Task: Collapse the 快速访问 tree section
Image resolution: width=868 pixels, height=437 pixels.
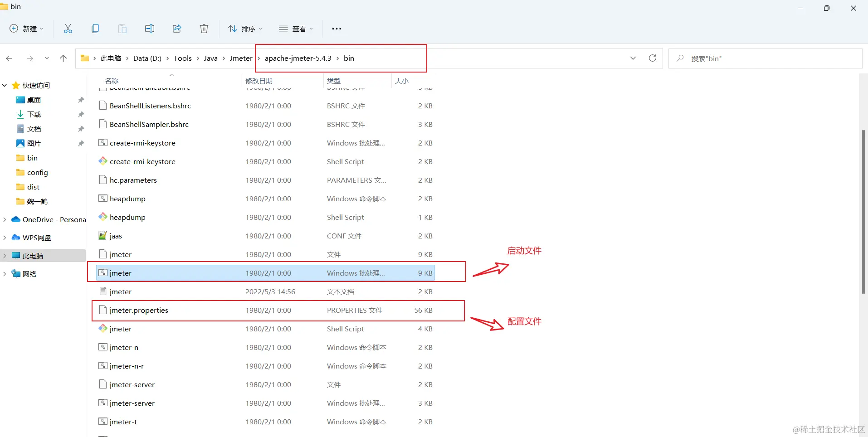Action: click(x=5, y=85)
